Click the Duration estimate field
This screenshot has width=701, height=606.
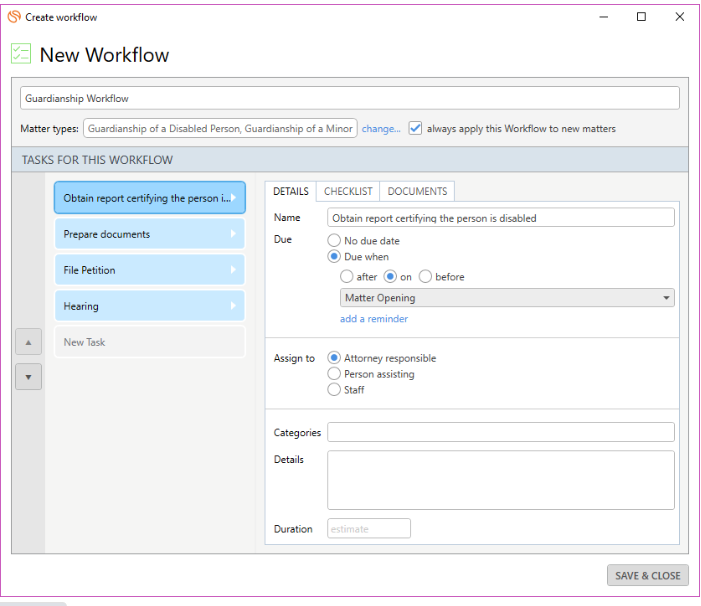pyautogui.click(x=369, y=529)
